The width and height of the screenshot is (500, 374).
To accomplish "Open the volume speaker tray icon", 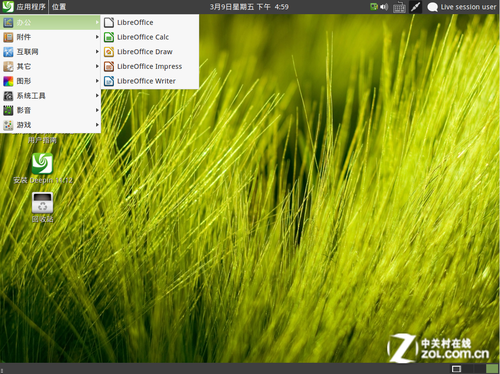I will (x=384, y=7).
